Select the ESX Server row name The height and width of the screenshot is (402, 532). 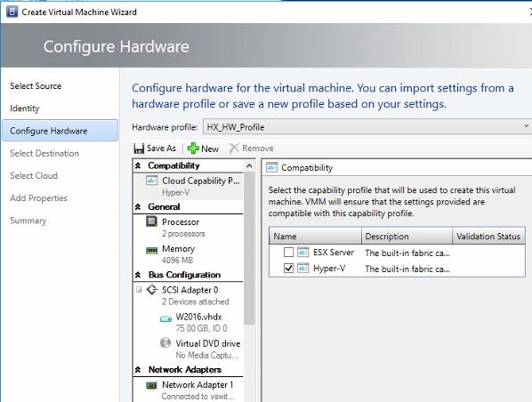(x=334, y=253)
